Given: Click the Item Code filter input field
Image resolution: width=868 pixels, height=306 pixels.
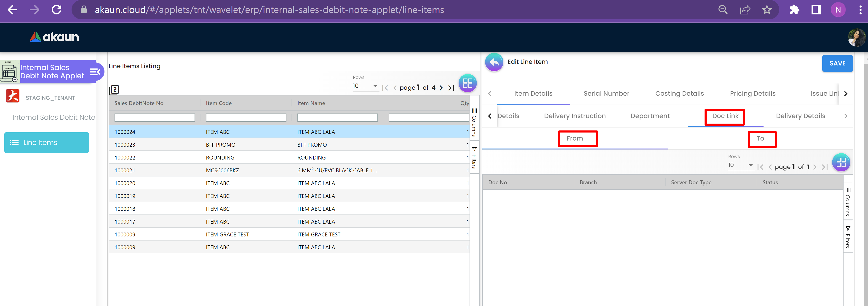Looking at the screenshot, I should tap(246, 118).
